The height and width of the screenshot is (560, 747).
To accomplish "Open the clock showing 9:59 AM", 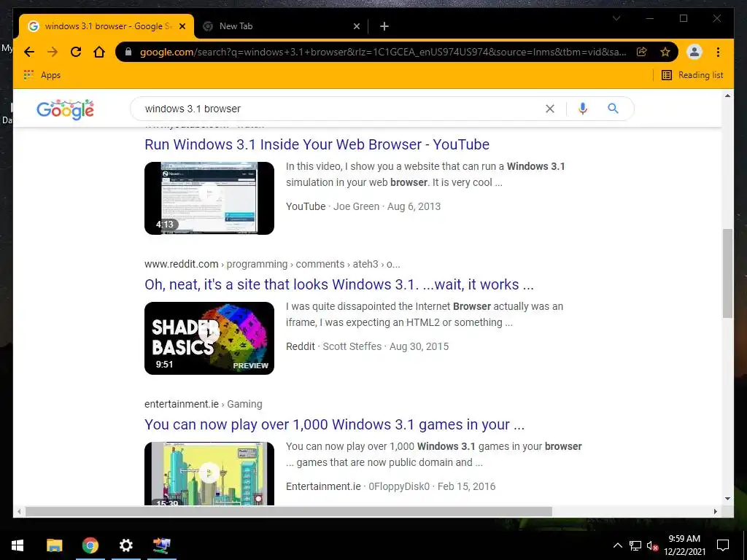I will (x=684, y=545).
